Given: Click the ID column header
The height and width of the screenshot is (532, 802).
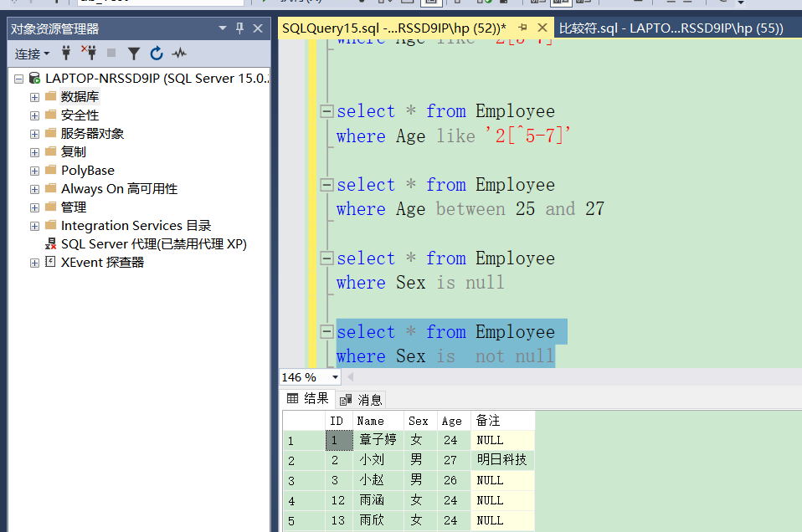Looking at the screenshot, I should pyautogui.click(x=338, y=421).
